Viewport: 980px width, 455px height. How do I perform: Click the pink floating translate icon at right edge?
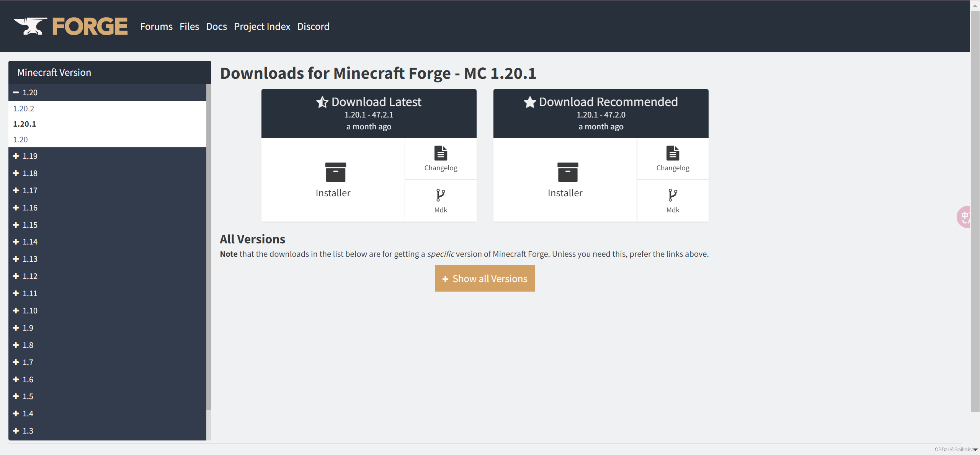pyautogui.click(x=964, y=217)
